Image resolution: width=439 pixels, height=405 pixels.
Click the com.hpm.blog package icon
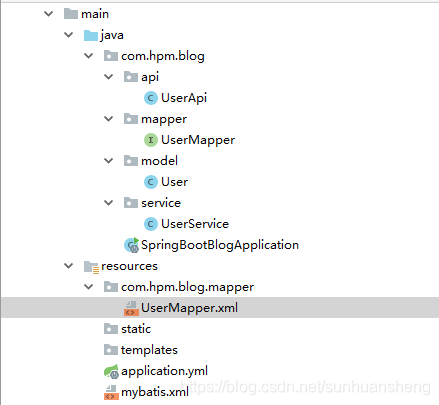pyautogui.click(x=110, y=56)
